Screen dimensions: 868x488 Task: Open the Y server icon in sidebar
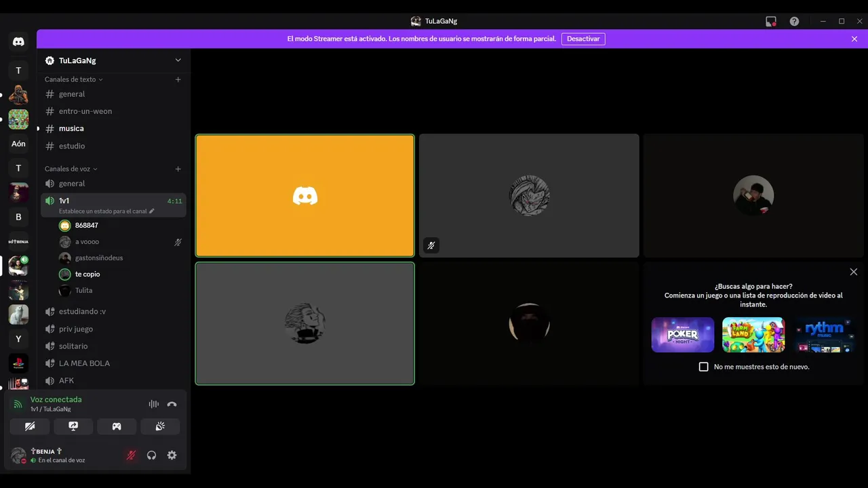tap(18, 339)
